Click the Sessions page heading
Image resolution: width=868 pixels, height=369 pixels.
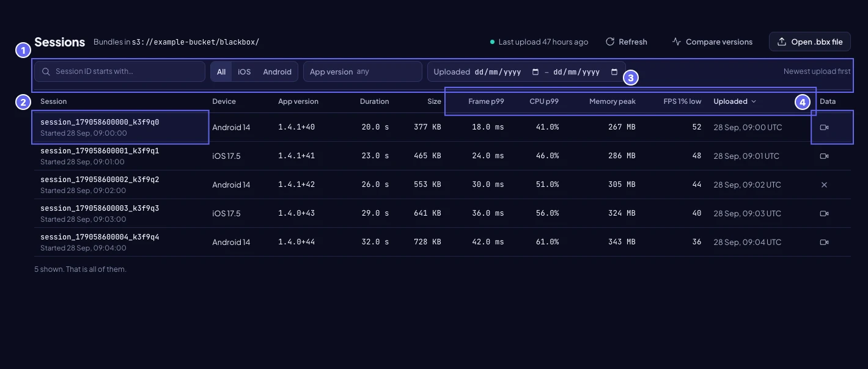(59, 42)
